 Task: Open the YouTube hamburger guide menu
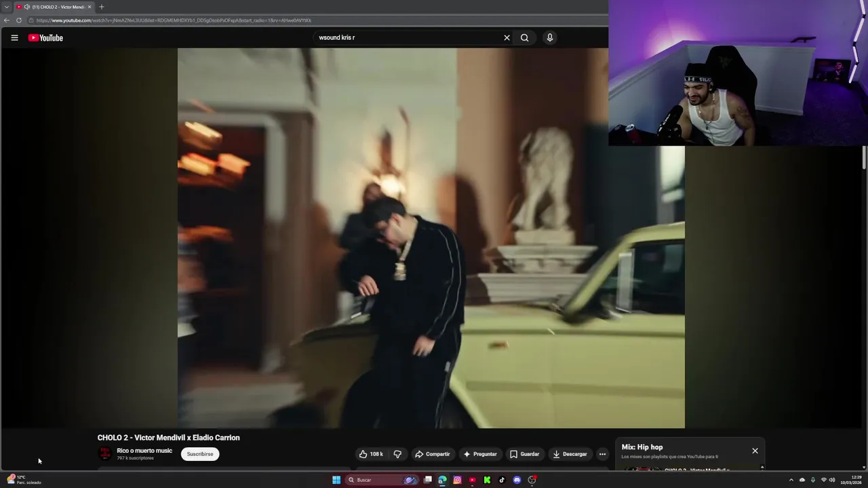(14, 38)
